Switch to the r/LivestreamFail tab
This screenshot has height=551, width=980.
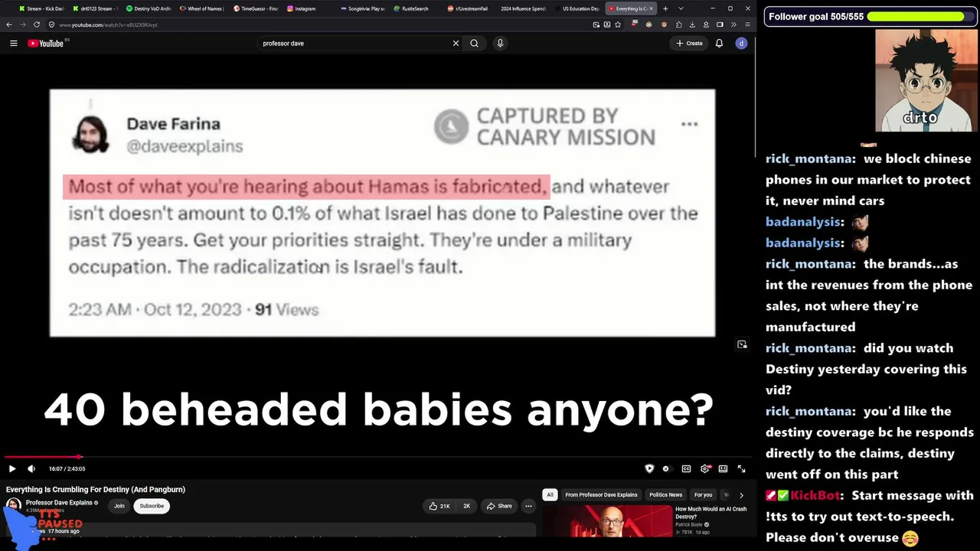[470, 8]
